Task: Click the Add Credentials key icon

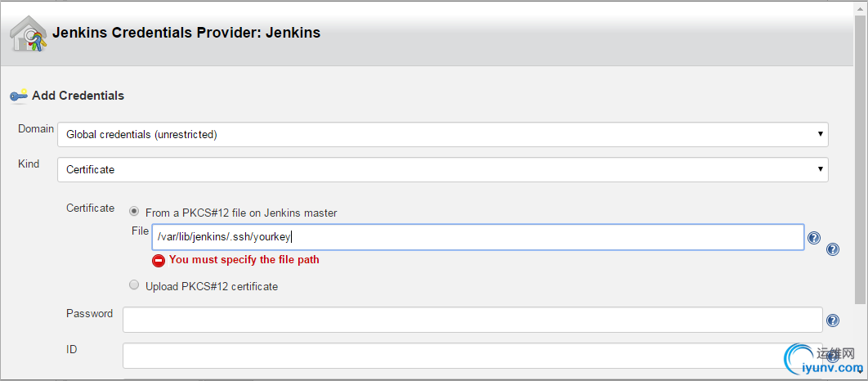Action: pyautogui.click(x=18, y=96)
